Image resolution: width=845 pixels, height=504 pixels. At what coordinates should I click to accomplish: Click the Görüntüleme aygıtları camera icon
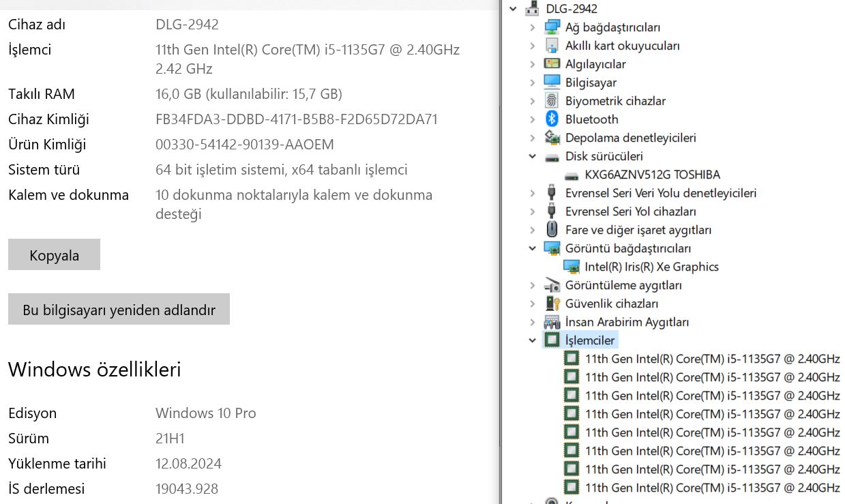click(x=552, y=285)
